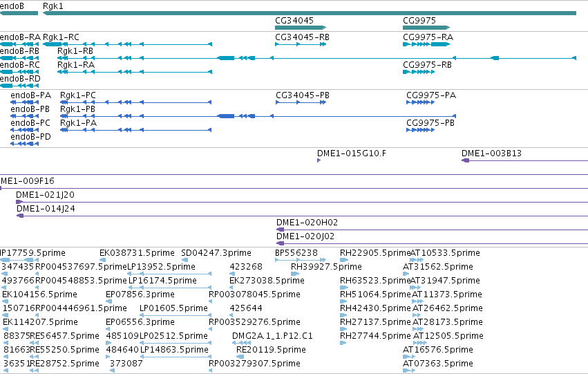Select EST 423268

(x=246, y=267)
